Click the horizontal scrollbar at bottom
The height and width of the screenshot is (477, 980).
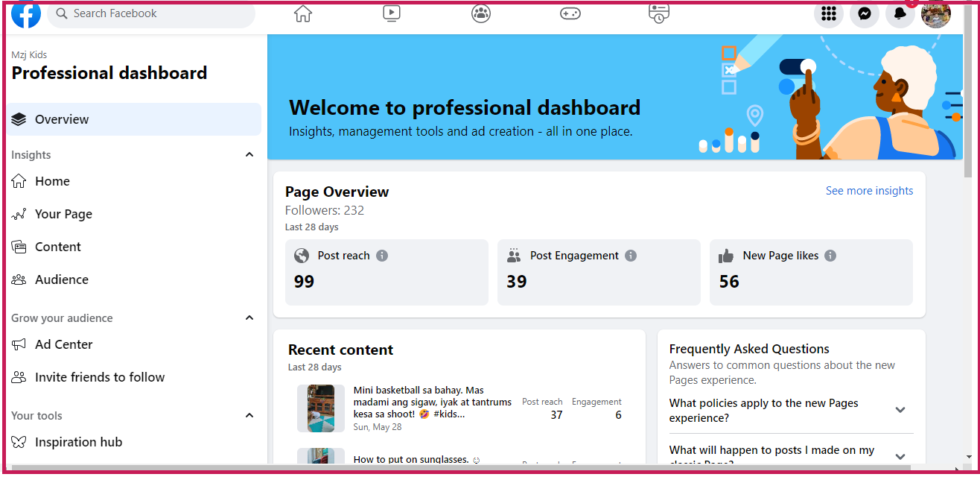(462, 468)
